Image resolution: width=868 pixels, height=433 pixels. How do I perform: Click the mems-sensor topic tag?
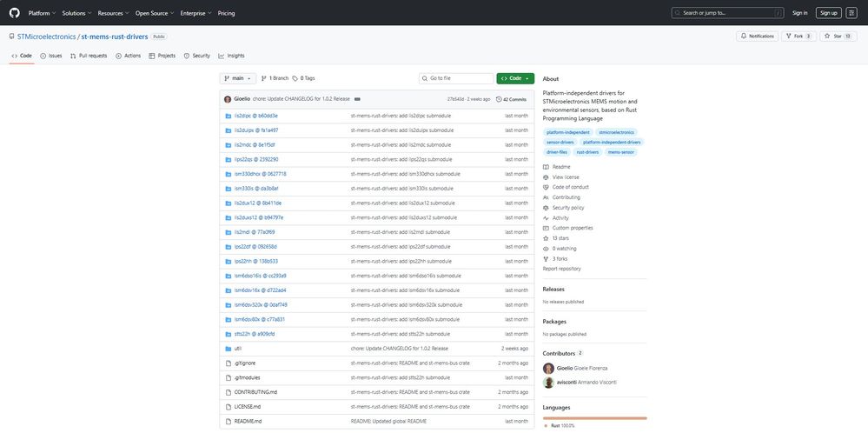(x=620, y=151)
